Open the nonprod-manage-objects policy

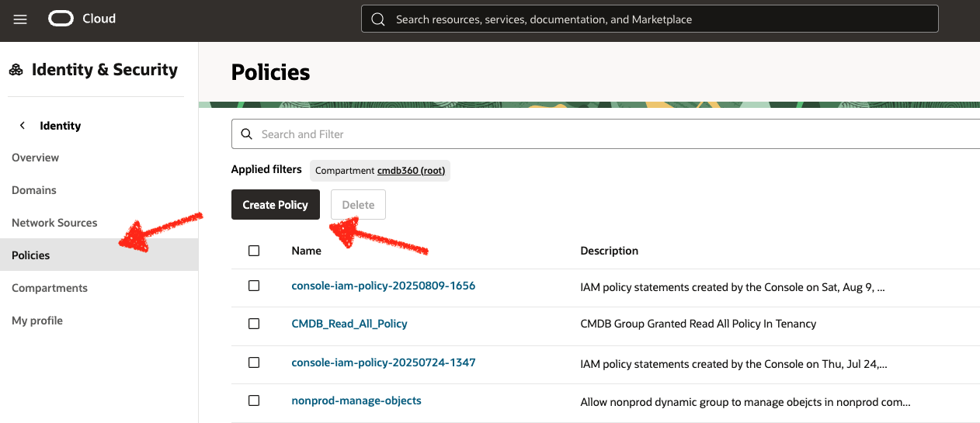point(356,400)
